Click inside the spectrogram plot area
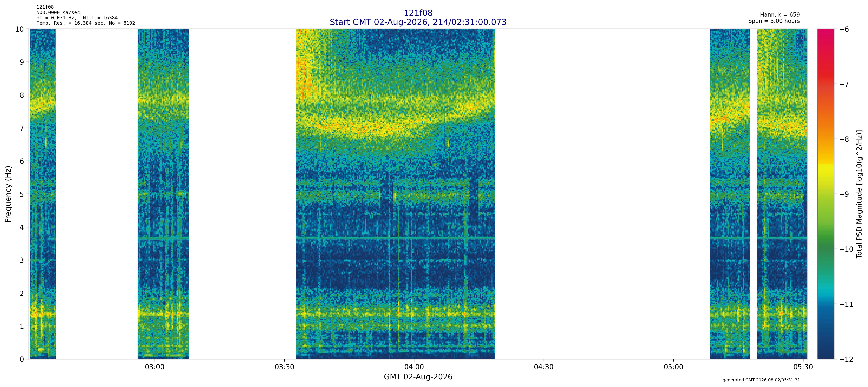The height and width of the screenshot is (387, 868). (419, 194)
